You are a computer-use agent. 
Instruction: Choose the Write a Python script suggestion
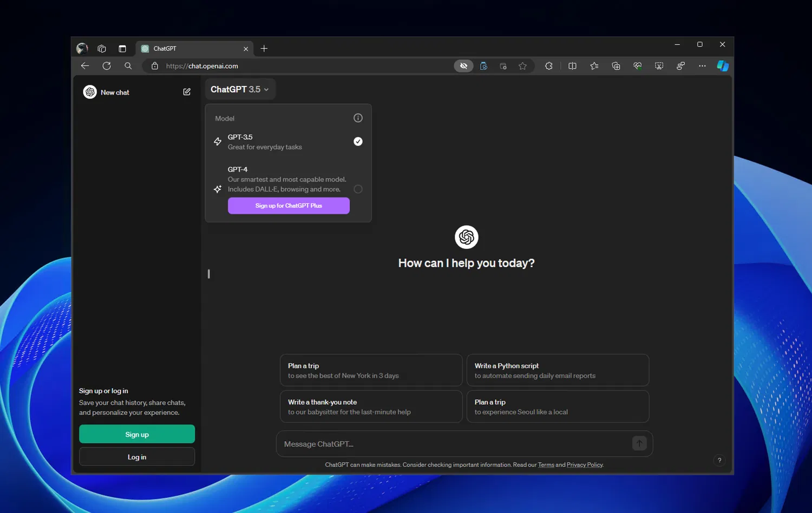click(x=558, y=370)
